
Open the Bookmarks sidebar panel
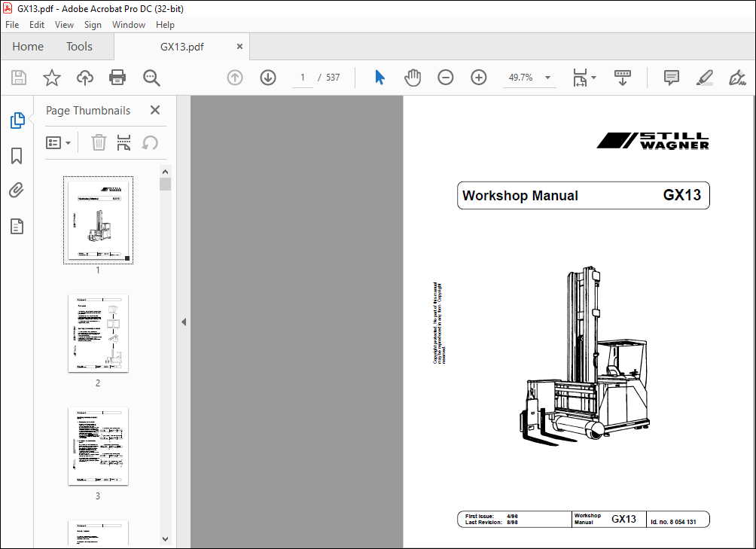coord(17,156)
